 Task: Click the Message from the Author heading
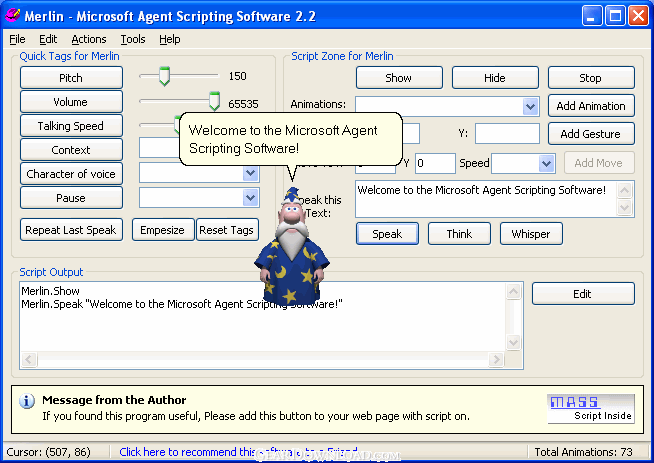pos(114,400)
